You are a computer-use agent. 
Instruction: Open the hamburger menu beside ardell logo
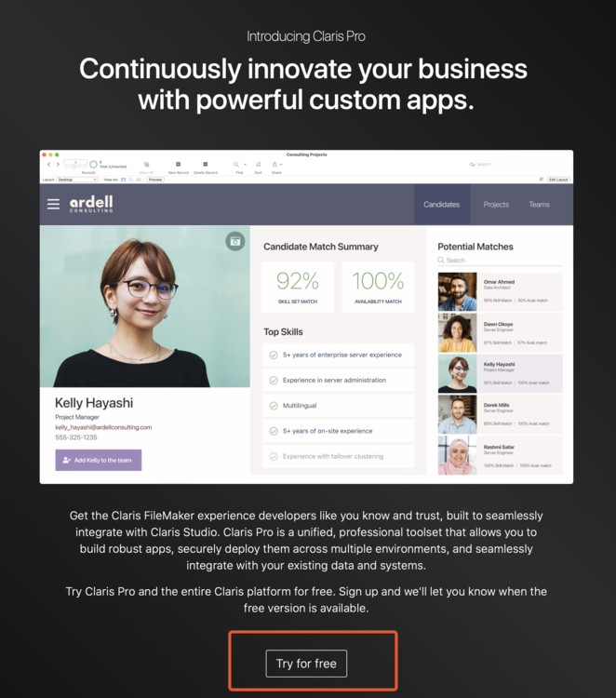(53, 204)
